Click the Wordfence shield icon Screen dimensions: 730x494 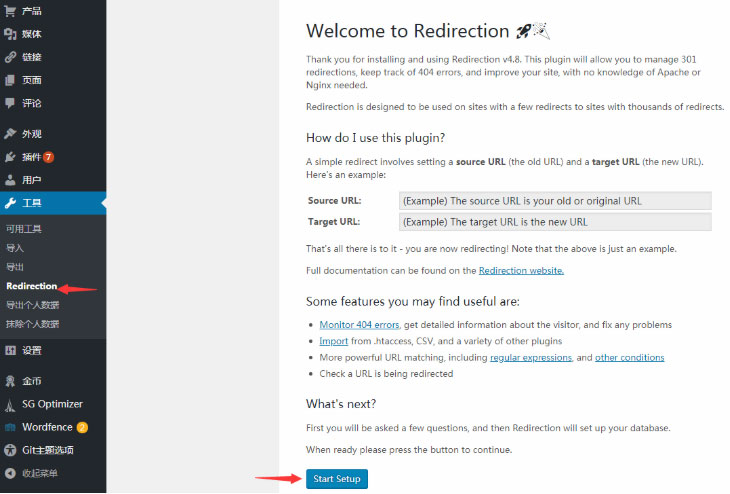tap(10, 427)
